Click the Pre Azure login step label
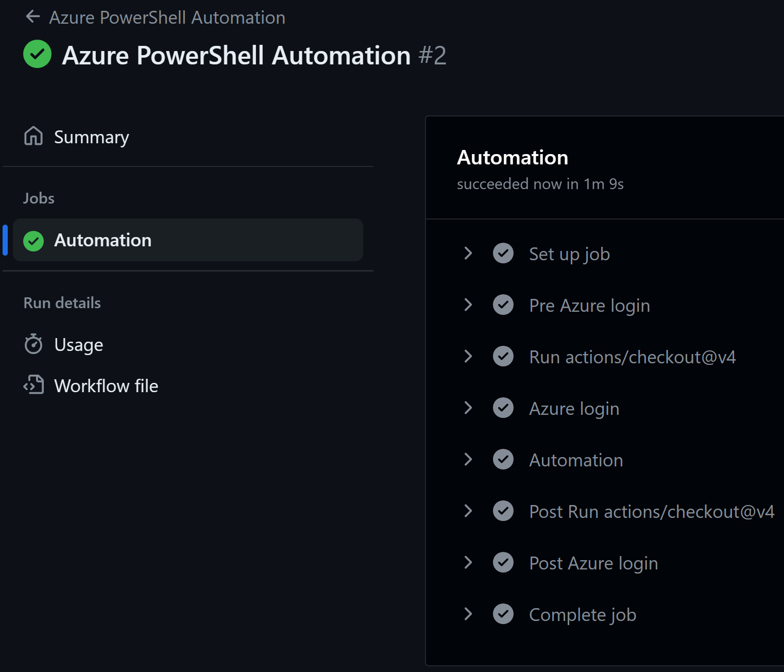Screen dimensions: 784x672 (x=589, y=306)
